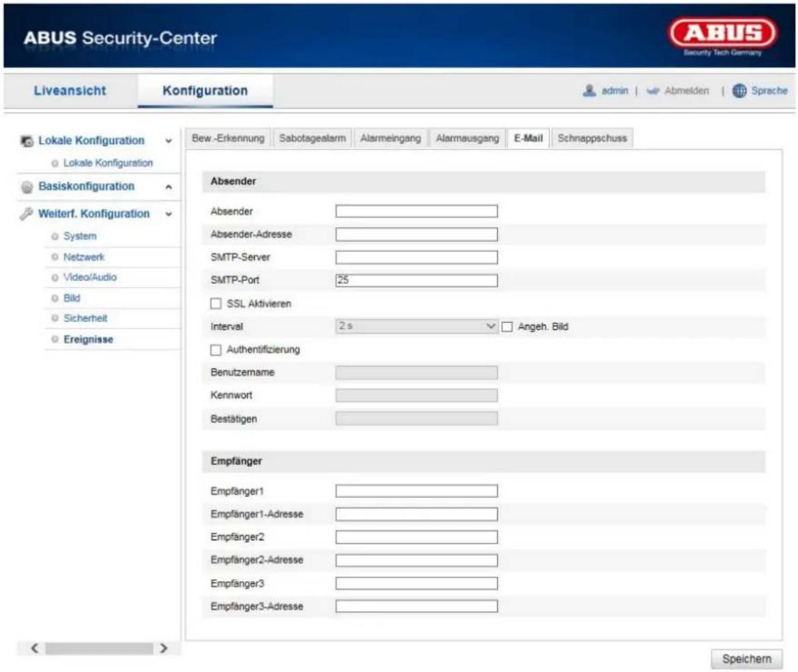Click the SMTP-Server input field
Image resolution: width=798 pixels, height=672 pixels.
(416, 257)
